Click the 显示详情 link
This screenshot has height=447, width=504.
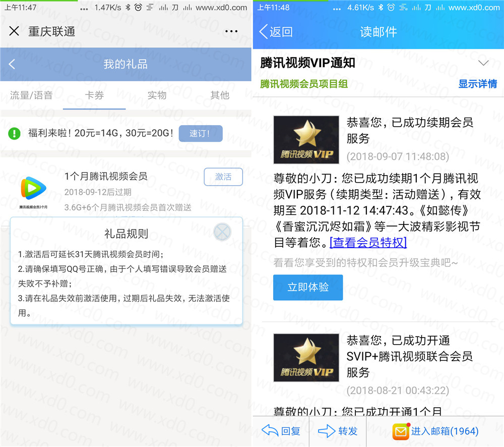477,84
